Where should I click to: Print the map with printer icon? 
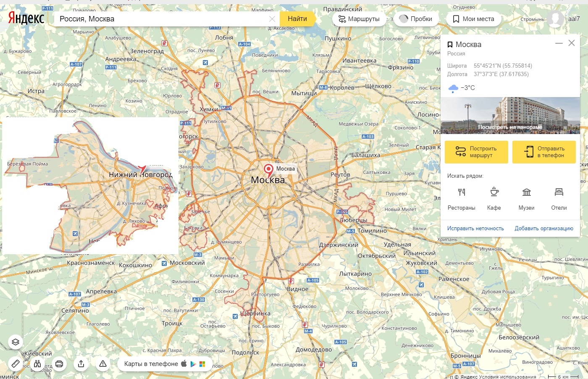[x=59, y=364]
